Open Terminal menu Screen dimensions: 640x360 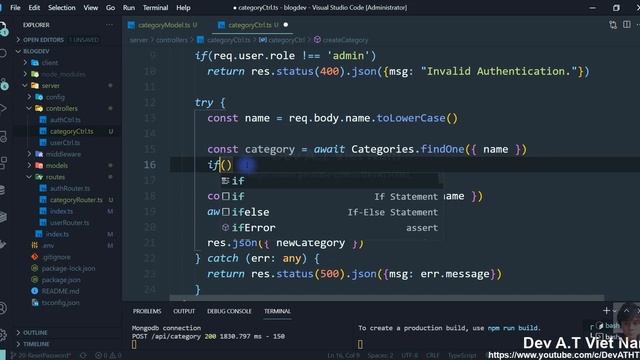(x=155, y=7)
